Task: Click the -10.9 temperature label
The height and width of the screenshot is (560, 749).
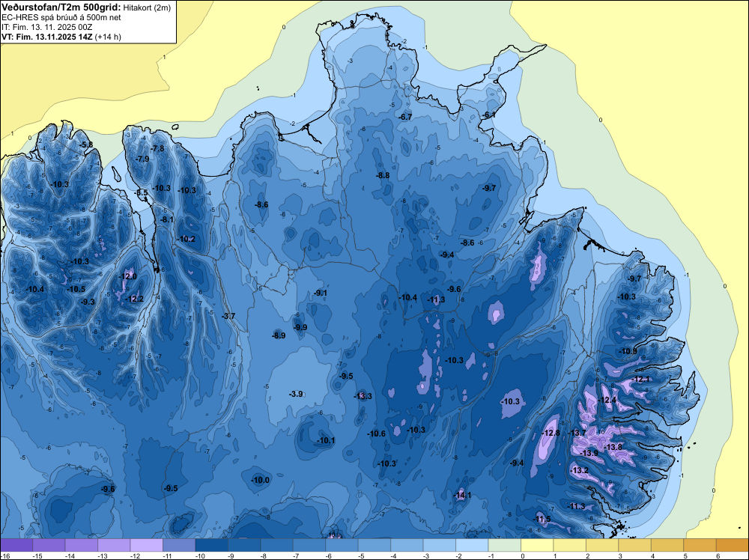Action: click(x=628, y=352)
